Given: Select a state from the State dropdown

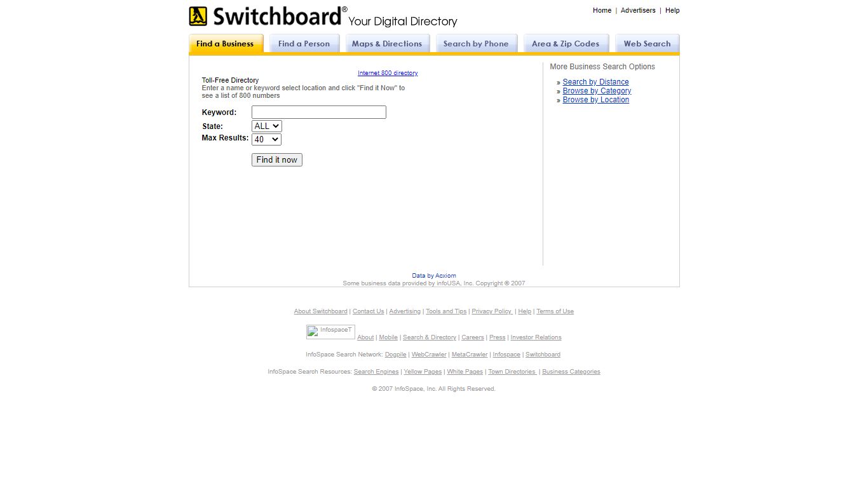Looking at the screenshot, I should [266, 126].
